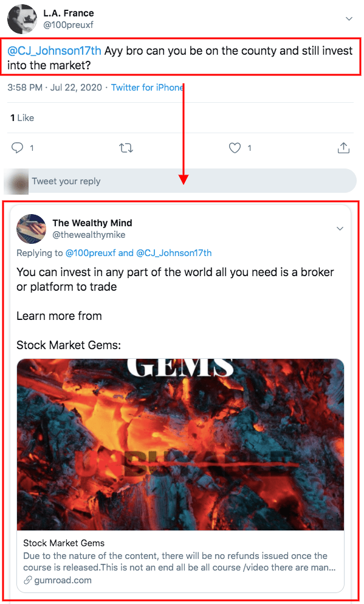Click the reply avatar beside the reply box
This screenshot has width=364, height=604.
point(16,181)
